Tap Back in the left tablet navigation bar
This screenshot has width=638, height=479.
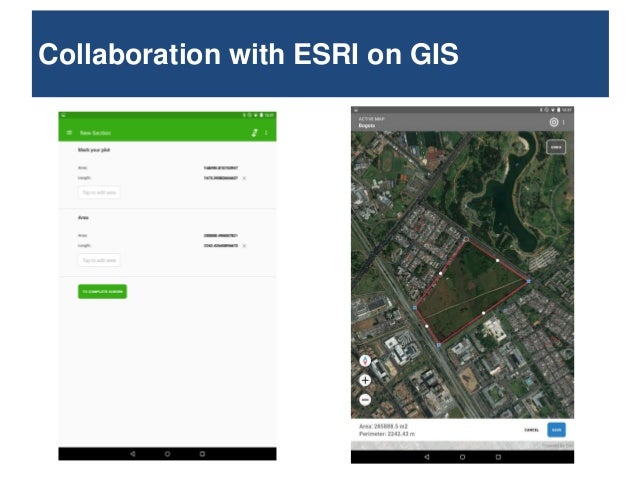133,454
